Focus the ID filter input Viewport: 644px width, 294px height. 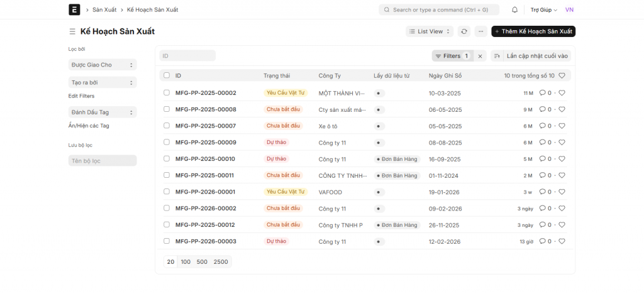(187, 56)
